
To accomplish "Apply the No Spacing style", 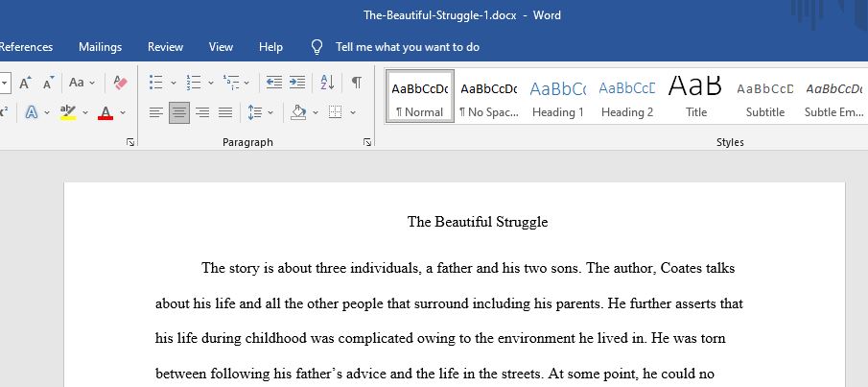I will 489,96.
